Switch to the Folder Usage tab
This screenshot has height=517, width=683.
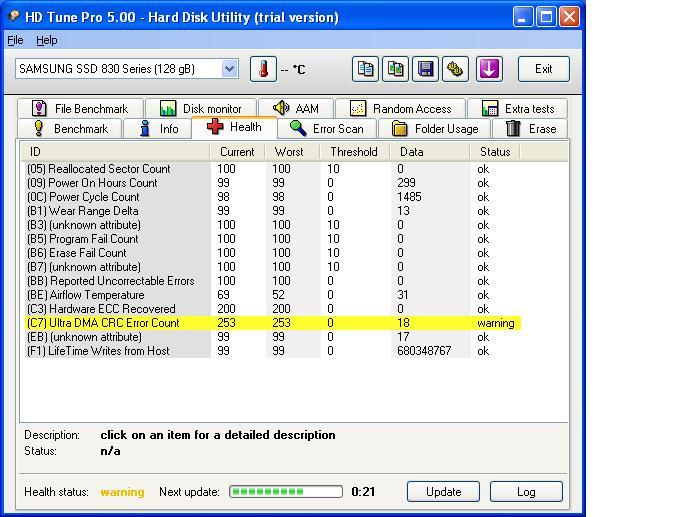435,128
